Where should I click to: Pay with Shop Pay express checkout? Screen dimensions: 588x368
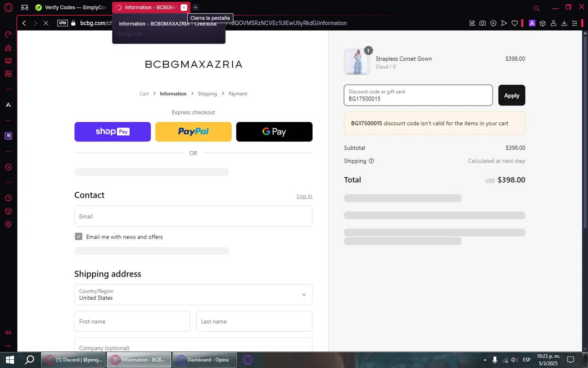pos(113,132)
